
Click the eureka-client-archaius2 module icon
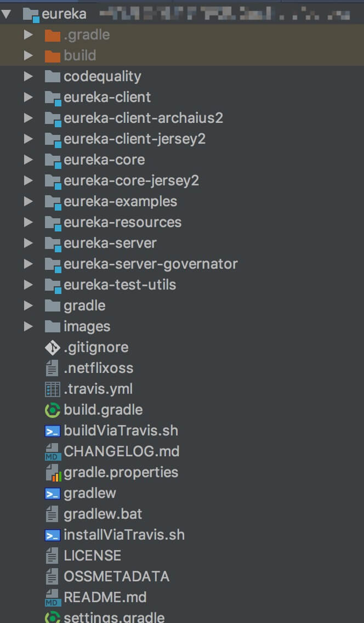pyautogui.click(x=53, y=119)
